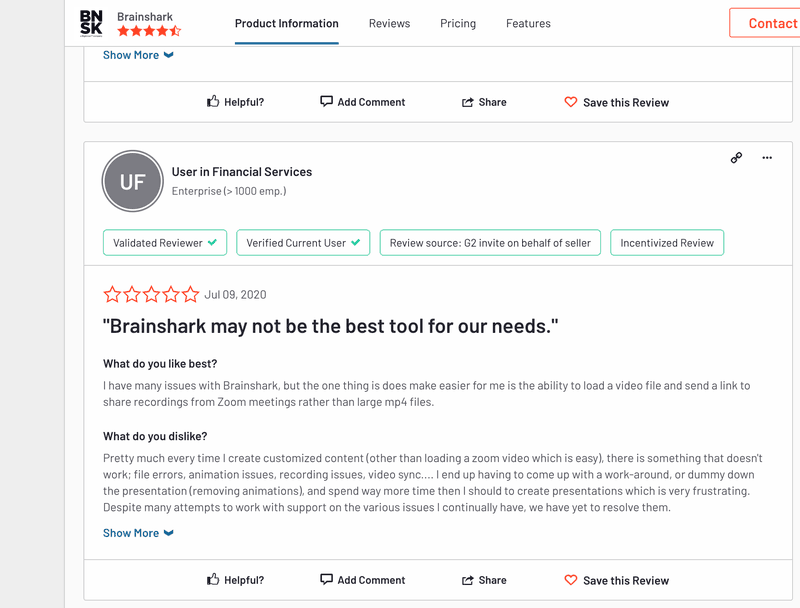Open the Pricing tab
The height and width of the screenshot is (608, 800).
click(458, 23)
